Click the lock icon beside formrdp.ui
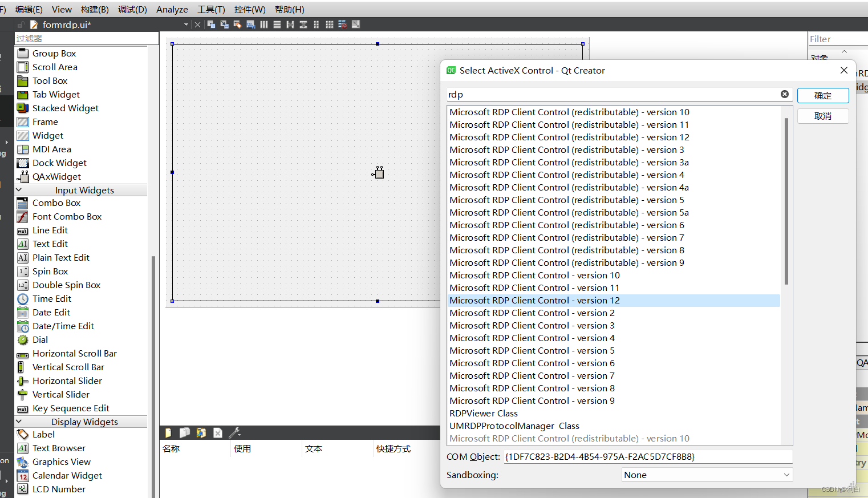The height and width of the screenshot is (498, 868). (x=21, y=25)
